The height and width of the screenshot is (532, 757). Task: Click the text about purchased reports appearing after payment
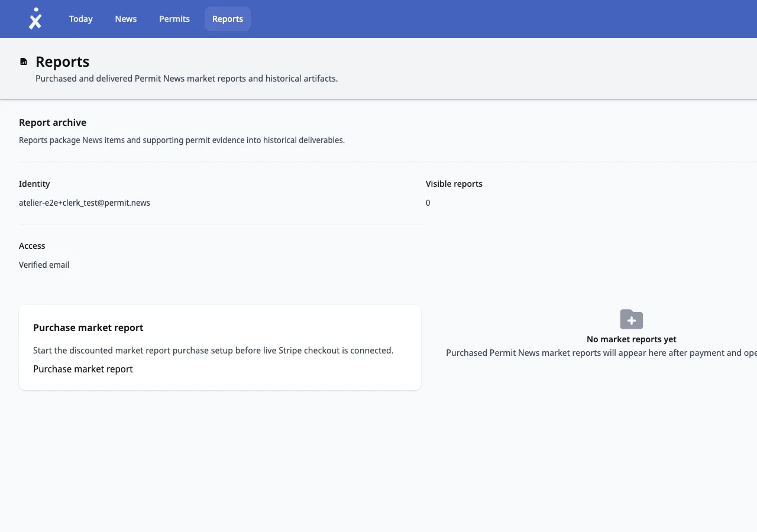[601, 353]
